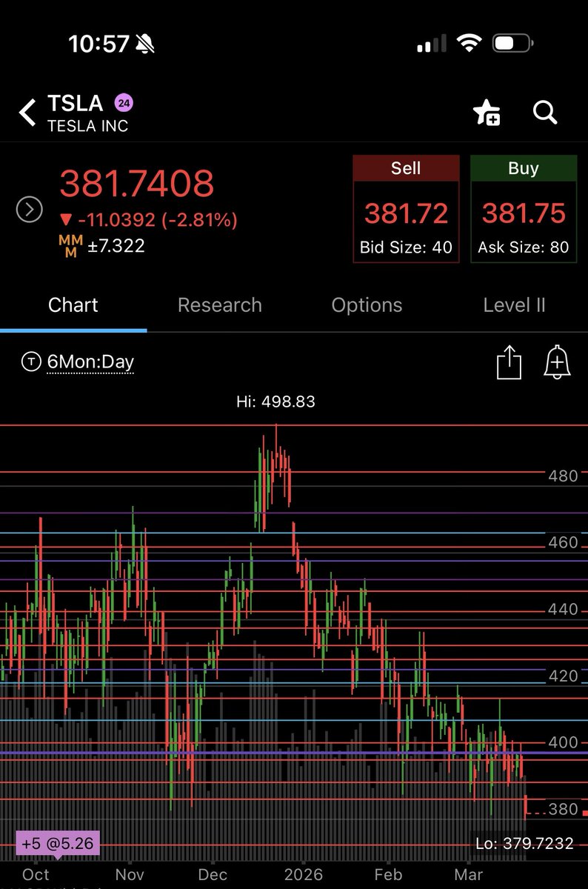Tap the purple 24-hour trading badge
The image size is (588, 889).
coord(124,102)
